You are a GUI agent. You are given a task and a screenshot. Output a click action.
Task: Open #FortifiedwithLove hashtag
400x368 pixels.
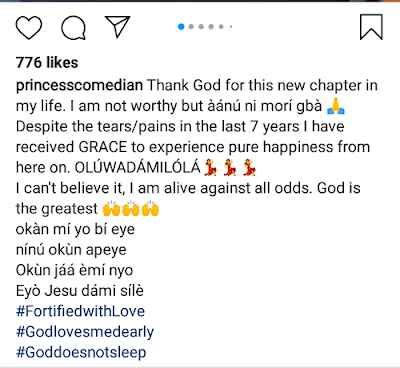point(80,311)
